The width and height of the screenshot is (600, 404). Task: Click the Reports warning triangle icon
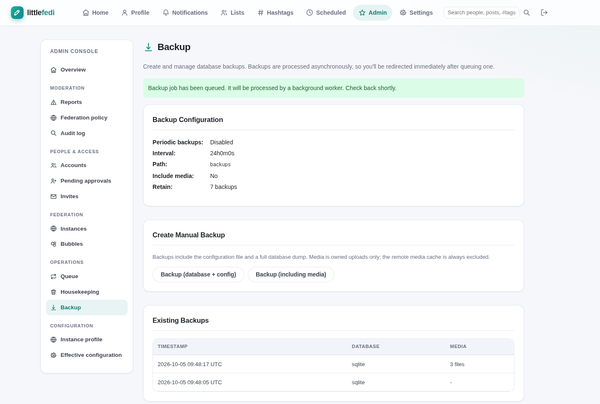[x=54, y=102]
